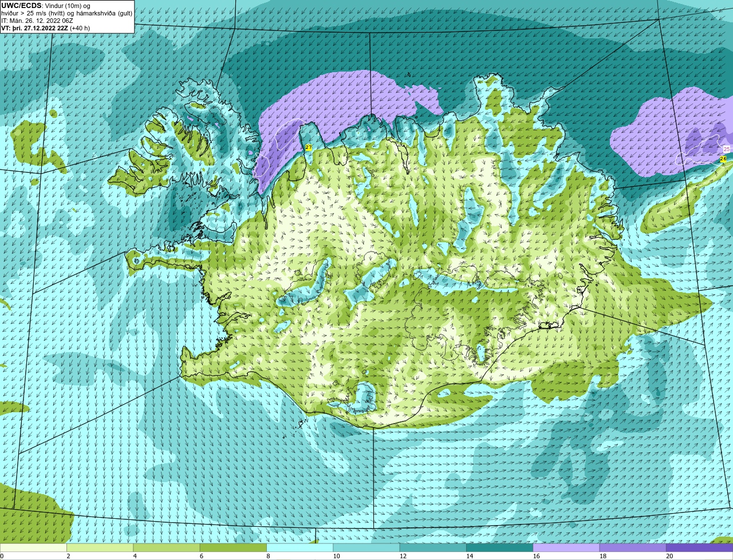Screen dimensions: 733x560
Task: Click the scale label "12"
Action: pyautogui.click(x=403, y=555)
